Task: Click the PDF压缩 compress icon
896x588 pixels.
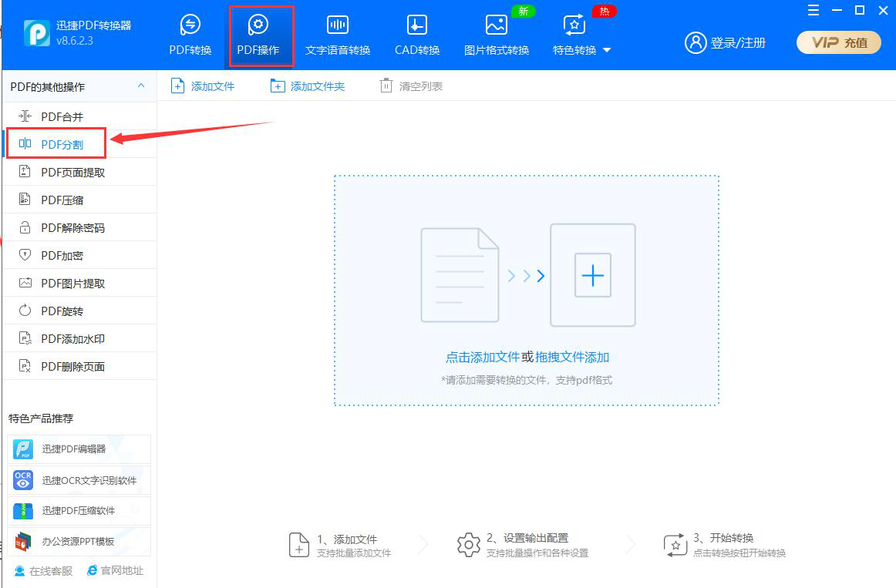Action: [x=25, y=199]
